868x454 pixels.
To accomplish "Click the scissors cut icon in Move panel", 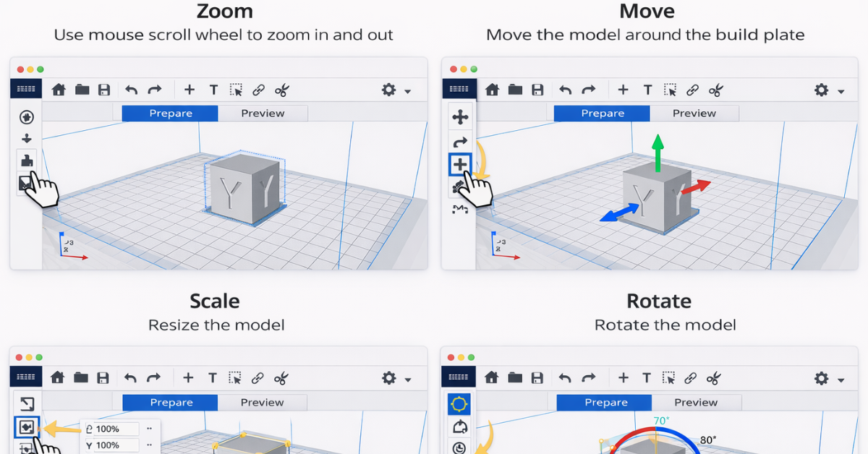I will [715, 90].
